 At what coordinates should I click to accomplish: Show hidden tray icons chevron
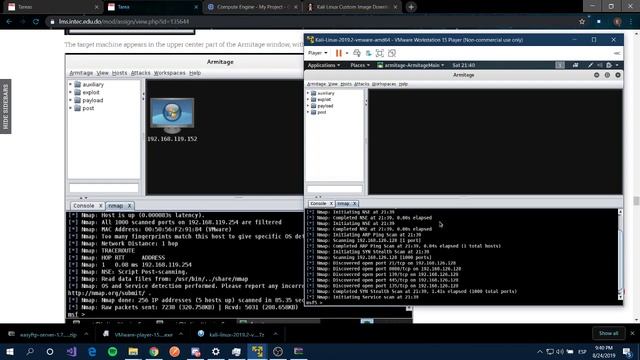point(540,351)
